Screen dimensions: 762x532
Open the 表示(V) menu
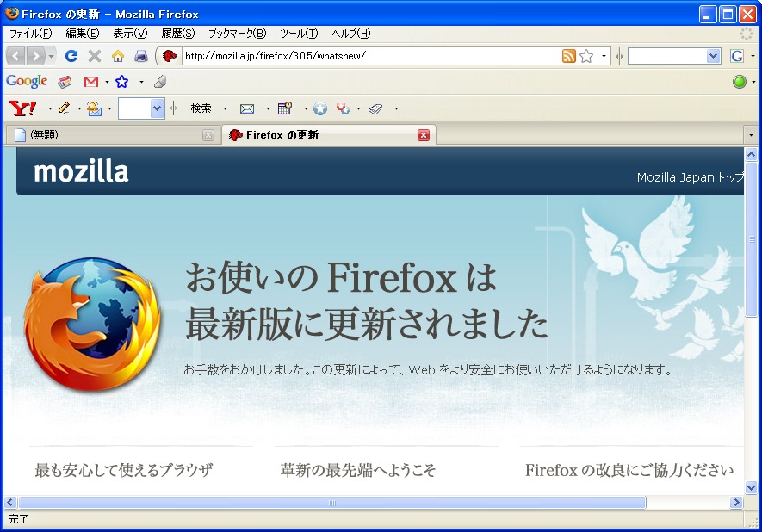tap(130, 34)
